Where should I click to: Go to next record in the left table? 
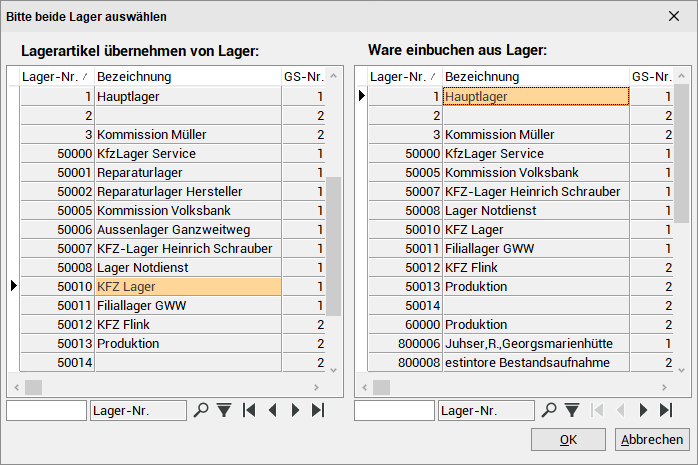(295, 410)
